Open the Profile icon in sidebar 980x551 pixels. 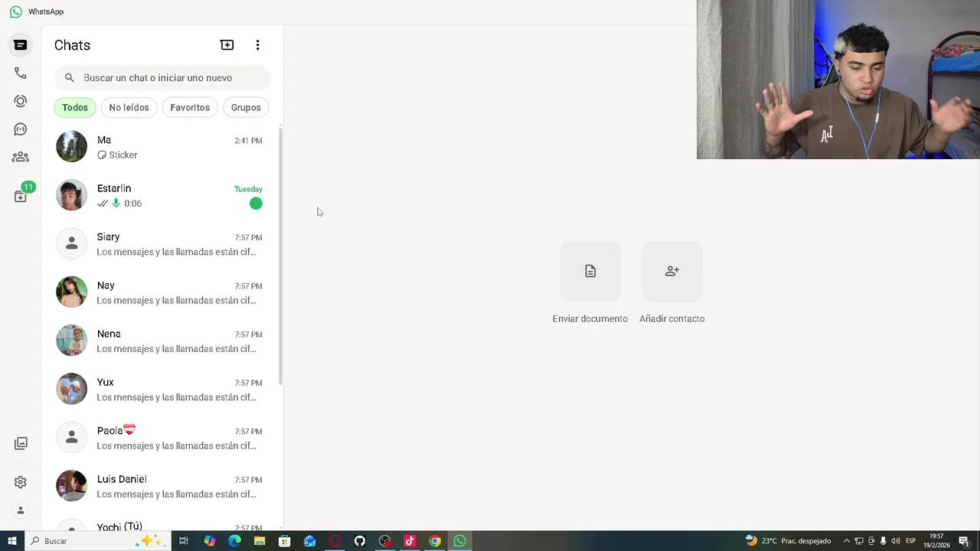tap(21, 510)
